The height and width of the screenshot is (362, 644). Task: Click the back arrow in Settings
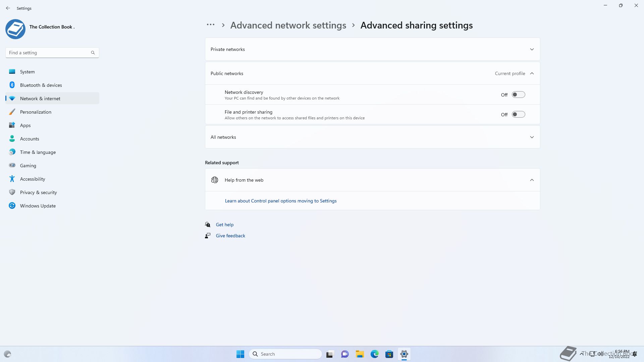[8, 8]
